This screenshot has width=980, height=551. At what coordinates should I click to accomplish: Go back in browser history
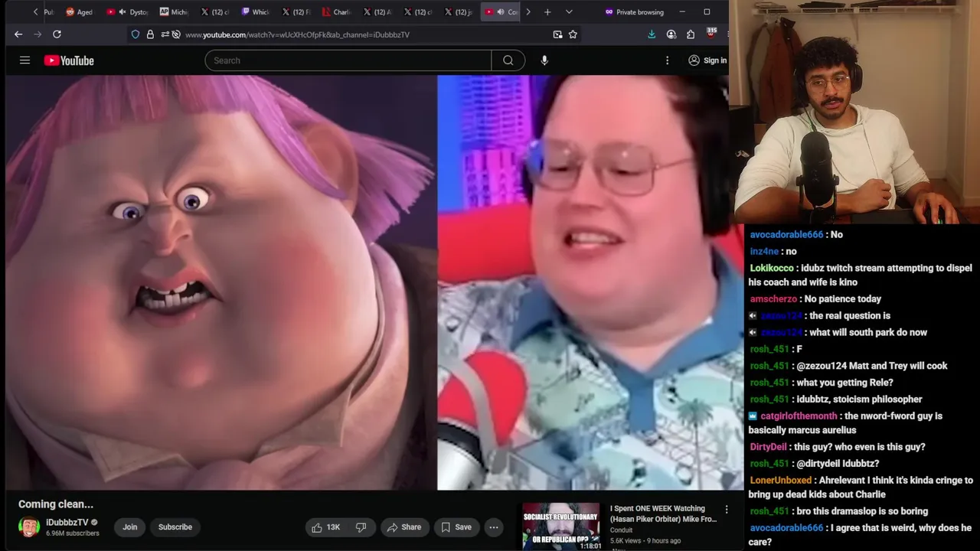click(x=18, y=34)
